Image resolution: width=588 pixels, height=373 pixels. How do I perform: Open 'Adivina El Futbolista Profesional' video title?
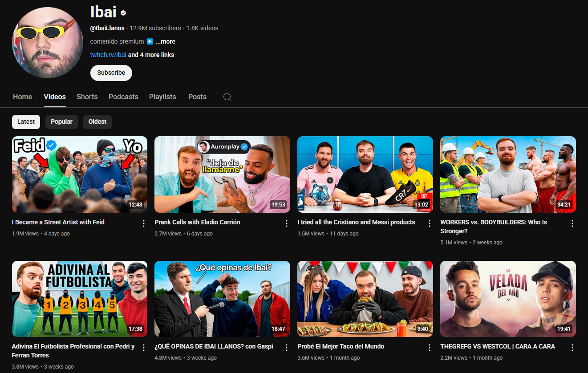tap(73, 351)
